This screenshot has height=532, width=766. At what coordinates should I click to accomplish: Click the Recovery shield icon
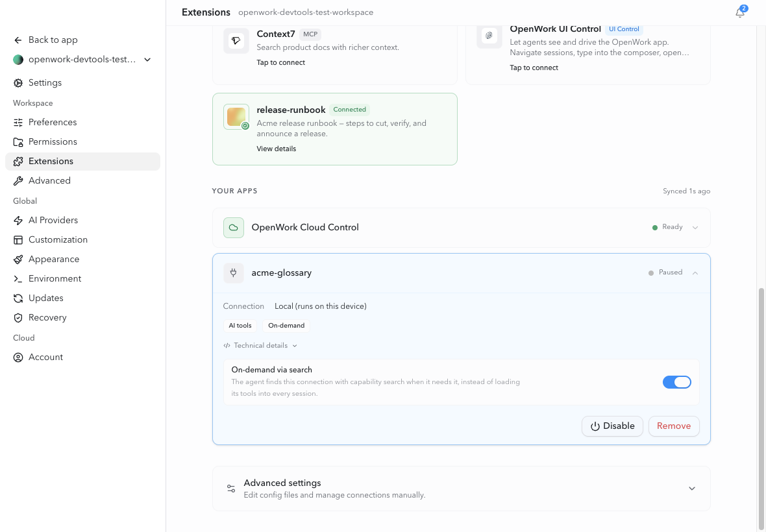pos(18,318)
